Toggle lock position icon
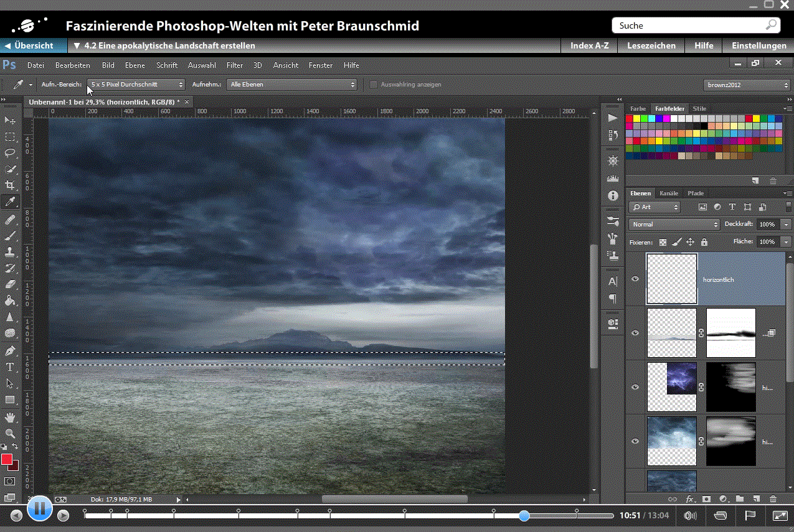Viewport: 794px width, 532px height. [x=690, y=241]
